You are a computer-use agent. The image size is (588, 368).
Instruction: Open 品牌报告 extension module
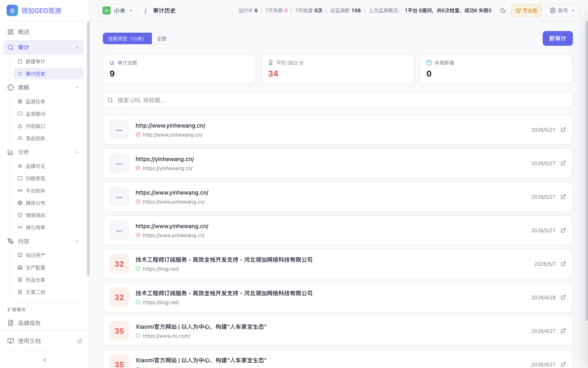point(43,323)
